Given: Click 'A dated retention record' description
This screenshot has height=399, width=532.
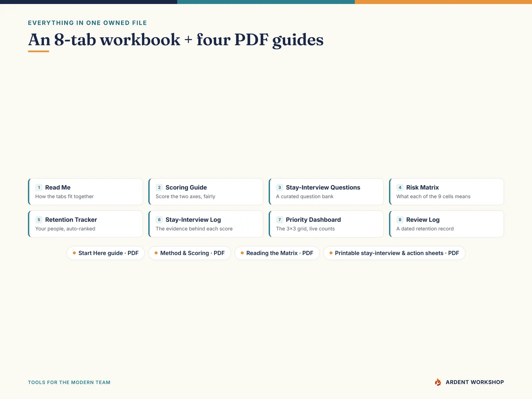Looking at the screenshot, I should [425, 229].
